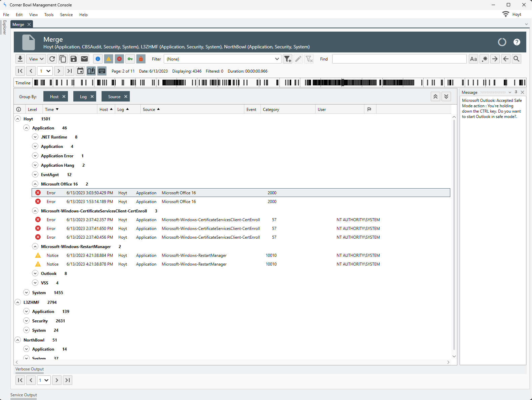Click the calendar date picker icon
532x400 pixels.
coord(80,71)
